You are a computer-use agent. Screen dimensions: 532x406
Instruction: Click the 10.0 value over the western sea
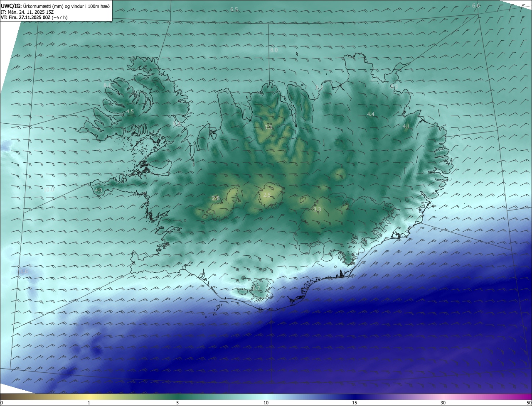click(x=49, y=189)
